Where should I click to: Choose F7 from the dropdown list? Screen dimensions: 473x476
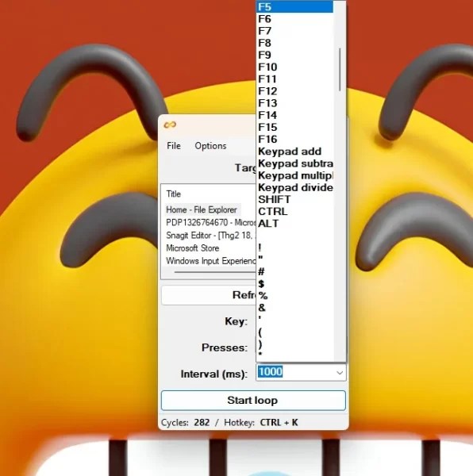[x=294, y=31]
